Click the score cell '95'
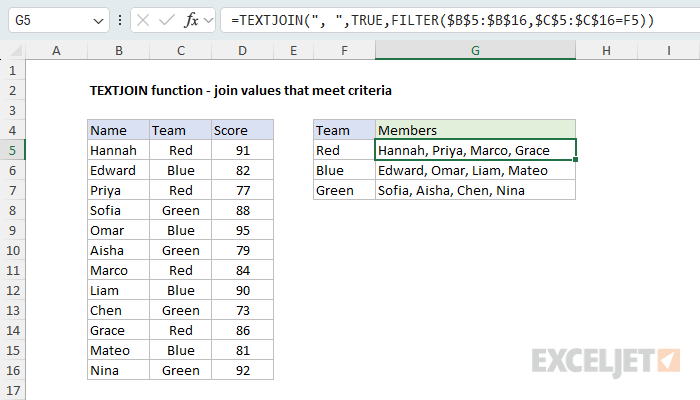Viewport: 700px width, 400px height. [x=242, y=230]
